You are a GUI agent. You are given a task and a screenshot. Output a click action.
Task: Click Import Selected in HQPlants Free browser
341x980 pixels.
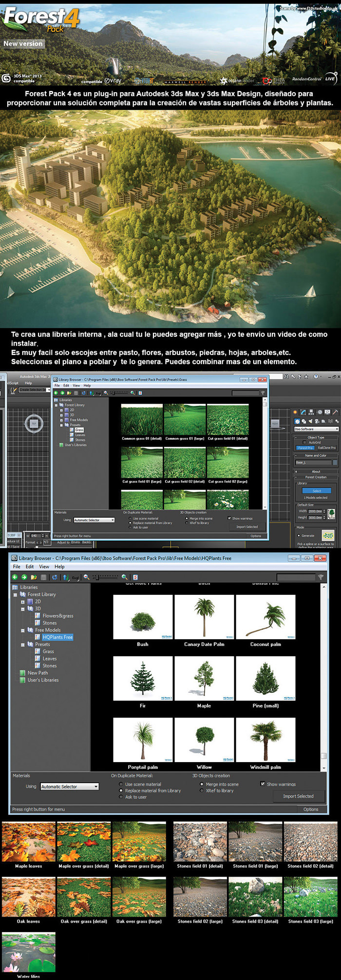[298, 796]
